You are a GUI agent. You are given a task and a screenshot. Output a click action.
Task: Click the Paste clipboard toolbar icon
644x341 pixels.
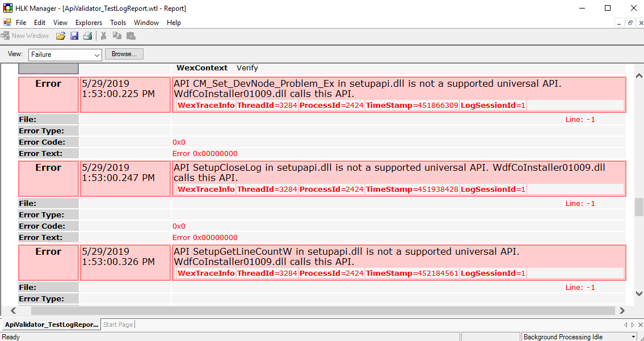point(131,36)
